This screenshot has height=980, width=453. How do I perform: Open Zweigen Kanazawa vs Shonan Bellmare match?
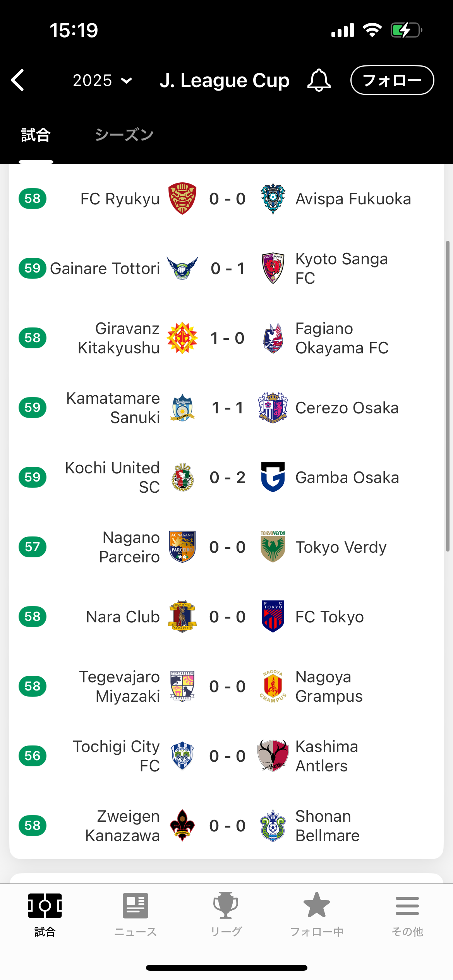click(226, 826)
